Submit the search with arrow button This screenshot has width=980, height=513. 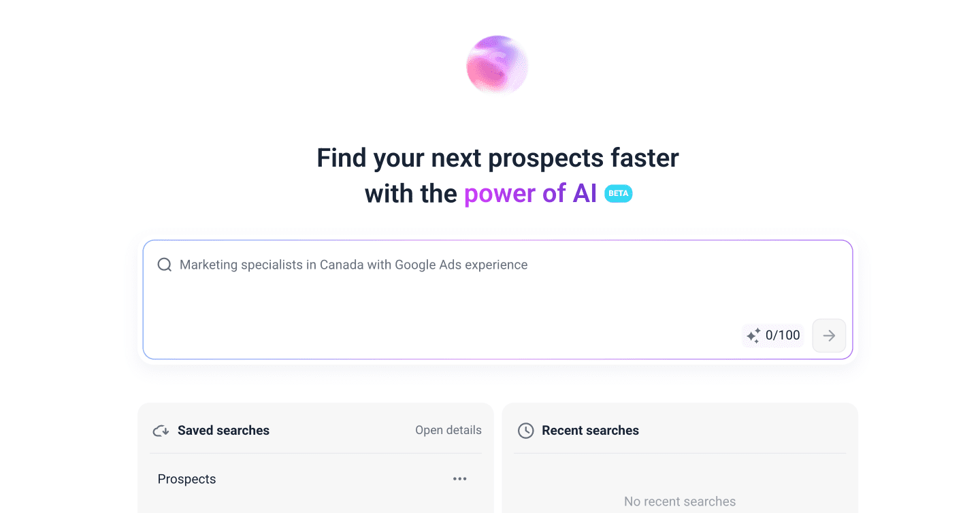pyautogui.click(x=829, y=335)
